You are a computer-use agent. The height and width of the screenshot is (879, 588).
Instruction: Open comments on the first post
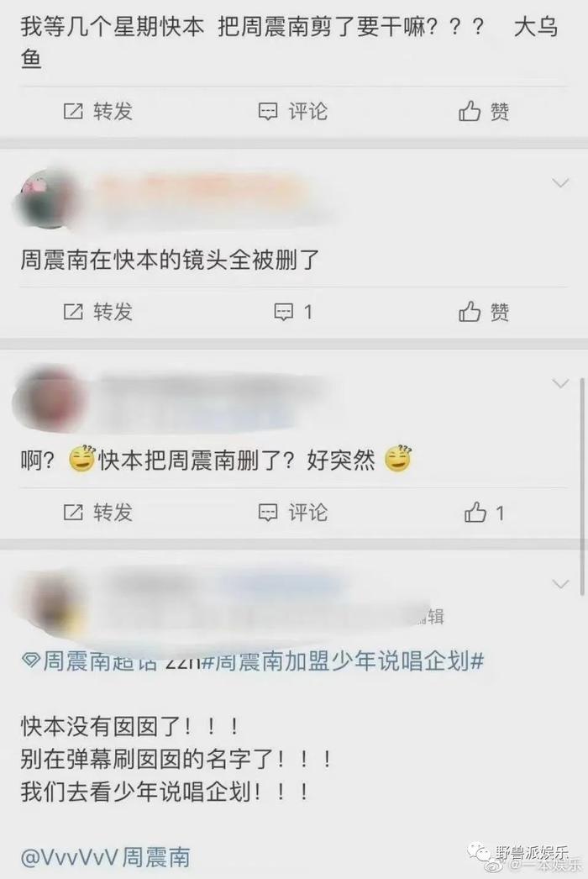point(292,111)
